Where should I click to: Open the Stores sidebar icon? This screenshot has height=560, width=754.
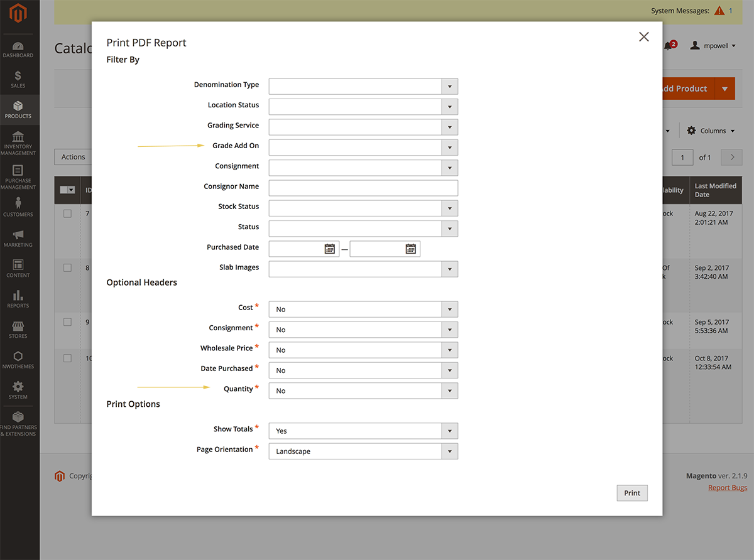point(18,330)
